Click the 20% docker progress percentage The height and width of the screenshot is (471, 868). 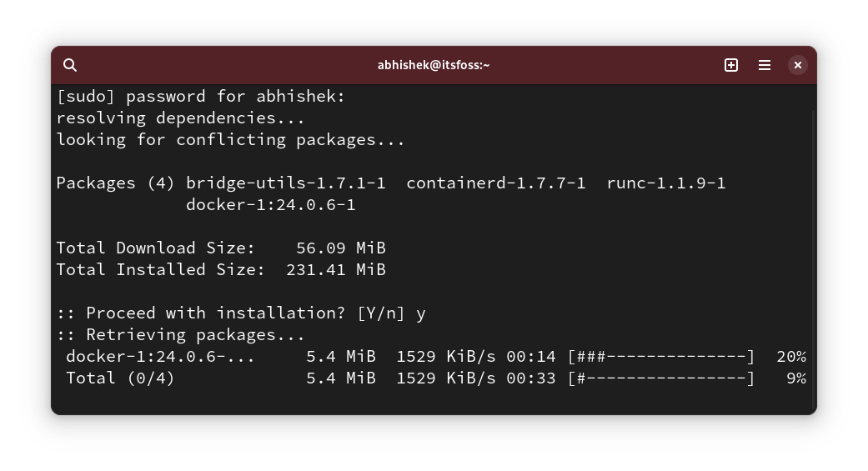[790, 357]
